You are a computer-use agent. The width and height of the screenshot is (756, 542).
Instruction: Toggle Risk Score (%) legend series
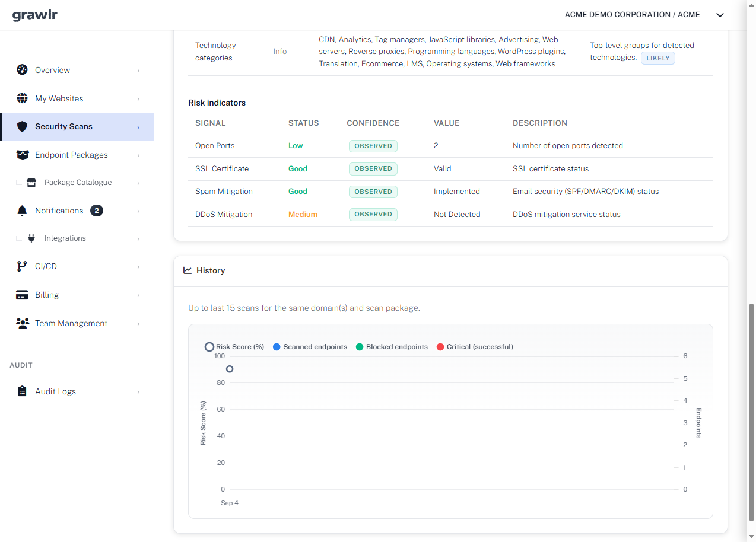pyautogui.click(x=234, y=347)
